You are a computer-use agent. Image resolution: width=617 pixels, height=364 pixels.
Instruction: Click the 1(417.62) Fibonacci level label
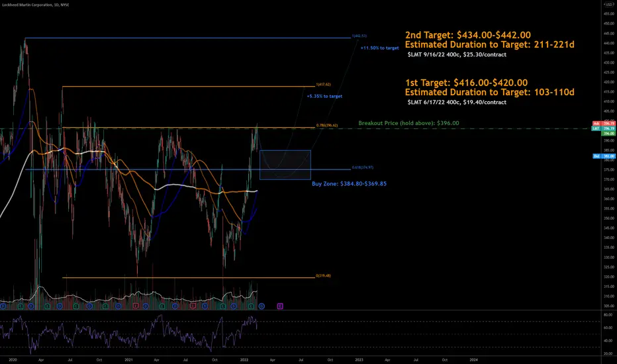click(323, 84)
